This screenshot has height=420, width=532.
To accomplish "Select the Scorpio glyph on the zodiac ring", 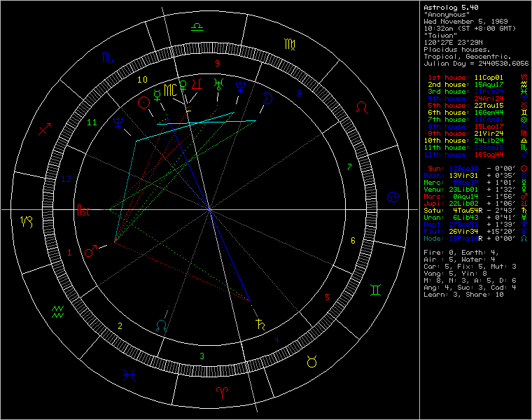I will (108, 57).
